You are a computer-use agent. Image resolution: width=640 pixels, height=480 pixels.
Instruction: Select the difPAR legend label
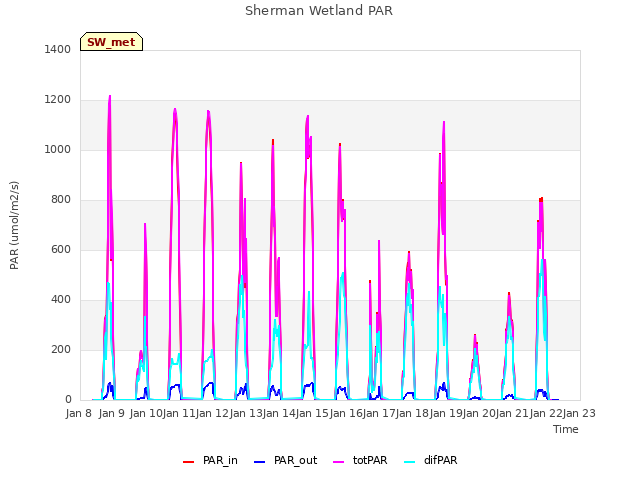click(440, 460)
